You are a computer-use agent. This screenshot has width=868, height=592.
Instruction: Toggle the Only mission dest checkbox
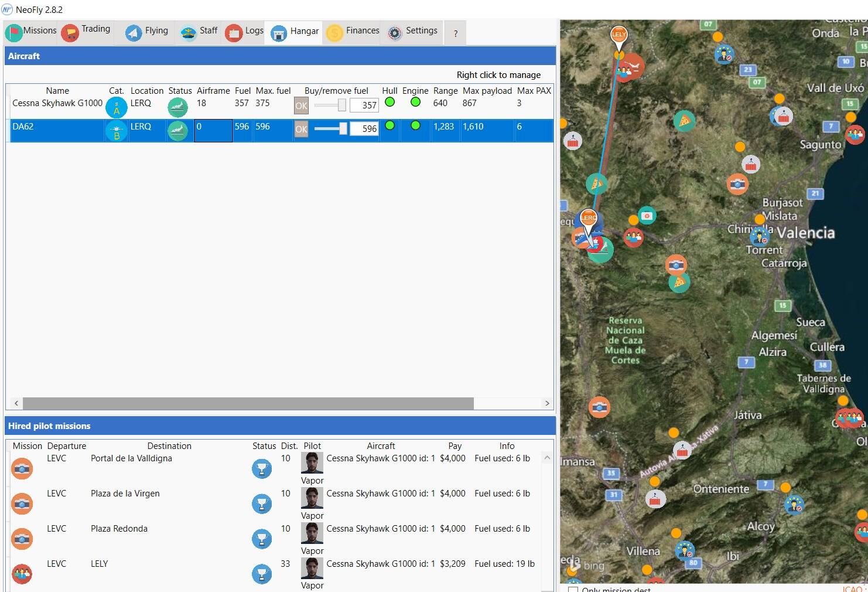[x=573, y=589]
